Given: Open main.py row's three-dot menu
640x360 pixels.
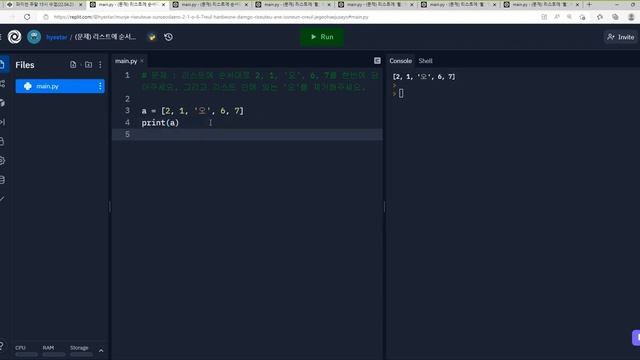Looking at the screenshot, I should (x=100, y=86).
